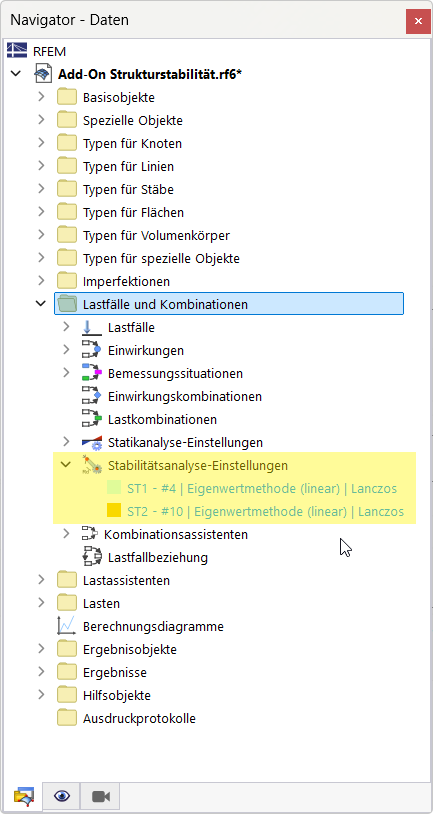Click the Bemessungssituationen icon

(91, 373)
